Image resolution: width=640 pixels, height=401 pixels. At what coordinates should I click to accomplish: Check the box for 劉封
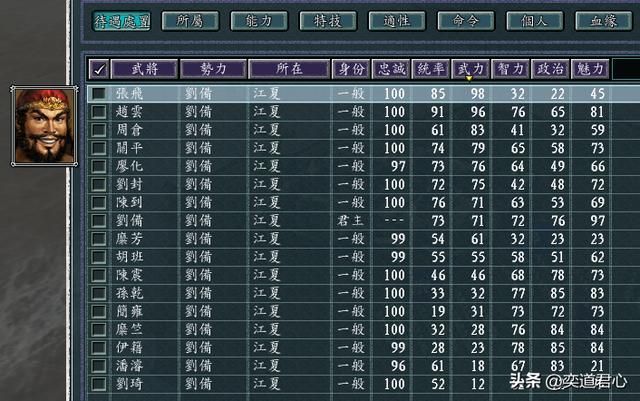pos(99,185)
